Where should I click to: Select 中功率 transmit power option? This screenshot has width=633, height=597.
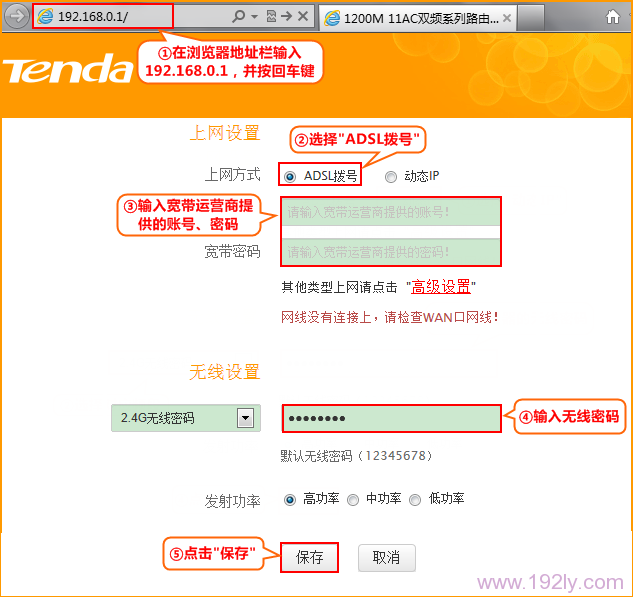click(353, 500)
